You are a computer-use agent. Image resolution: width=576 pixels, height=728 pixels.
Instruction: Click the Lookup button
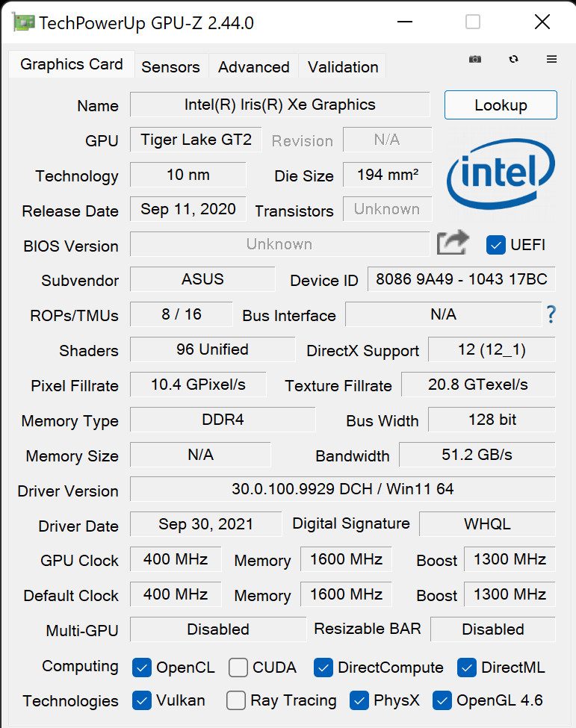pos(501,105)
